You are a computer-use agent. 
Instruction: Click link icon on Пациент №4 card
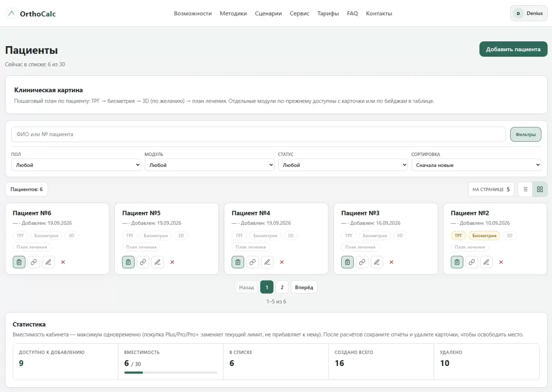tap(253, 262)
